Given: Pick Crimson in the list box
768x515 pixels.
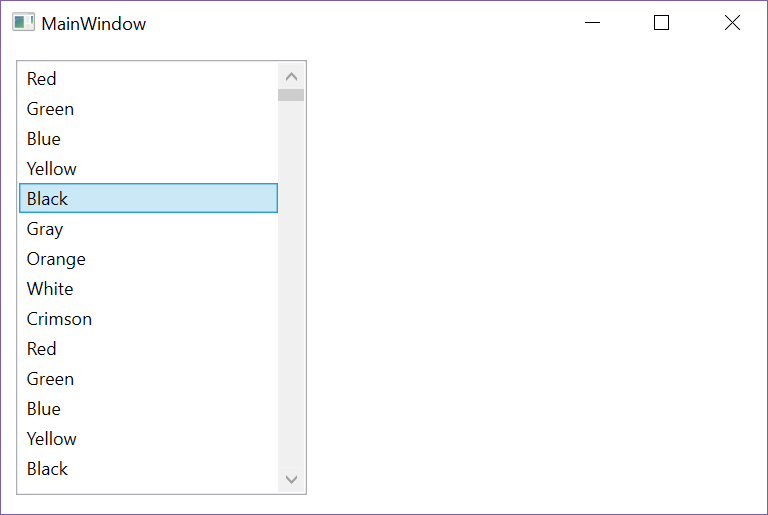Looking at the screenshot, I should pyautogui.click(x=148, y=319).
